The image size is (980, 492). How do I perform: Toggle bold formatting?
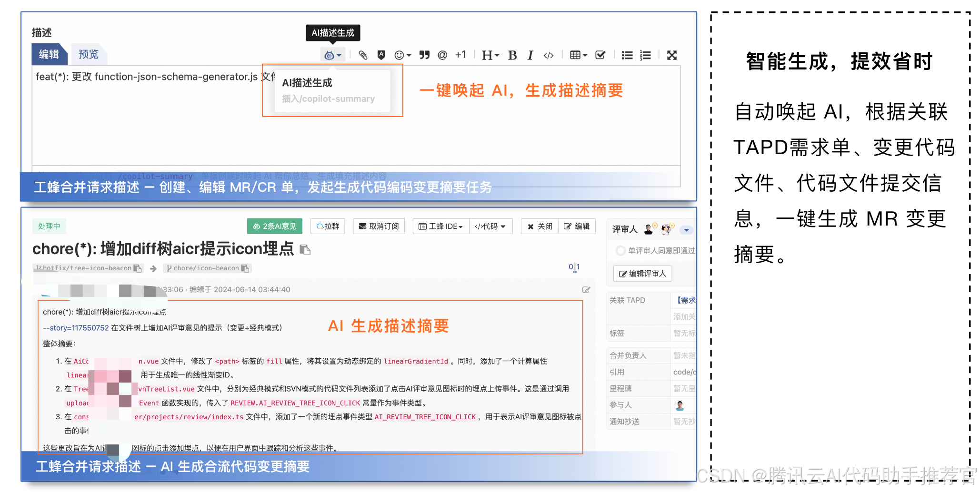(x=512, y=55)
